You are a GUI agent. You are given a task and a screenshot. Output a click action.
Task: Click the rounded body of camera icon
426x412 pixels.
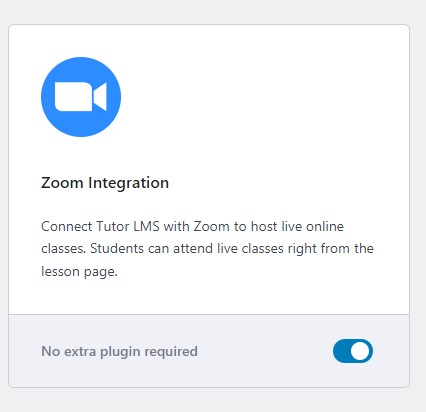click(x=74, y=96)
